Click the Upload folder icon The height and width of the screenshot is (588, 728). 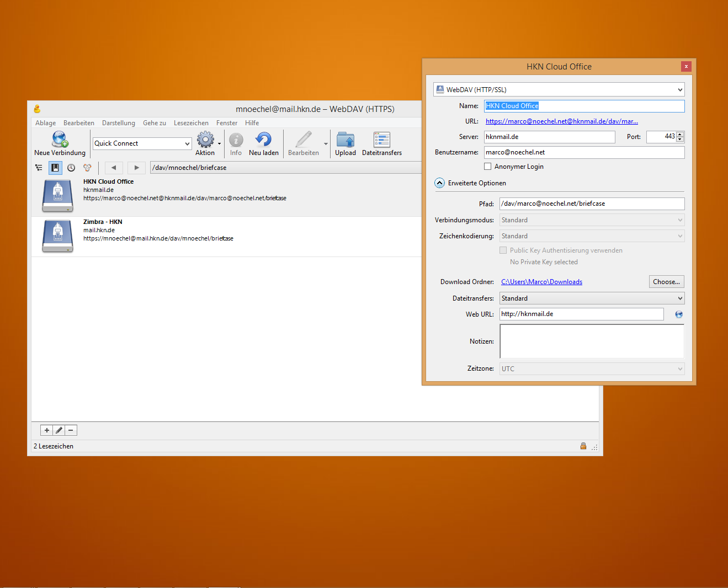[346, 140]
